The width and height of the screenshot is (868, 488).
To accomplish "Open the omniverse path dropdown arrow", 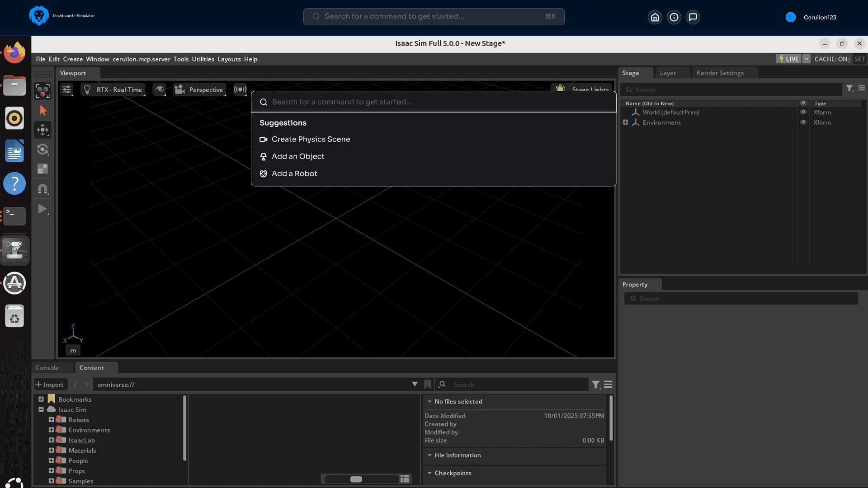I will coord(415,384).
